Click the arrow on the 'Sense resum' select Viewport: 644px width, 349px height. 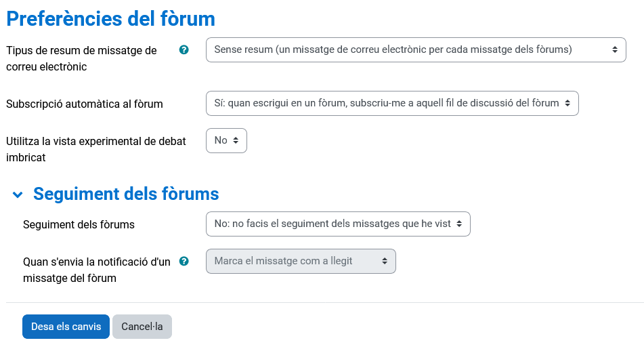point(614,49)
